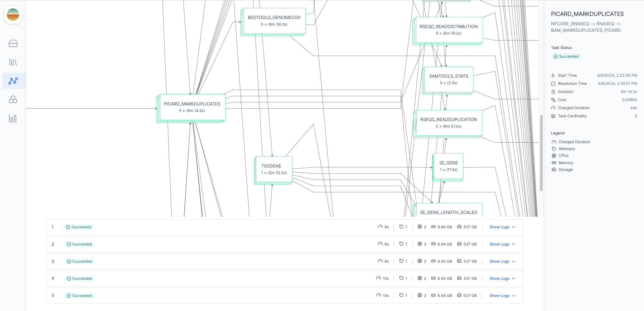Open the storage drive icon in the sidebar
The width and height of the screenshot is (644, 311).
(x=13, y=43)
